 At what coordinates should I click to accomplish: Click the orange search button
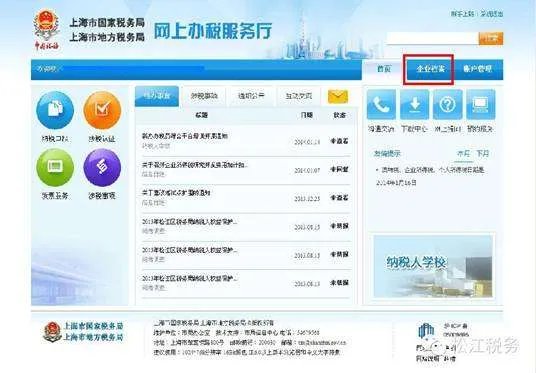(491, 39)
